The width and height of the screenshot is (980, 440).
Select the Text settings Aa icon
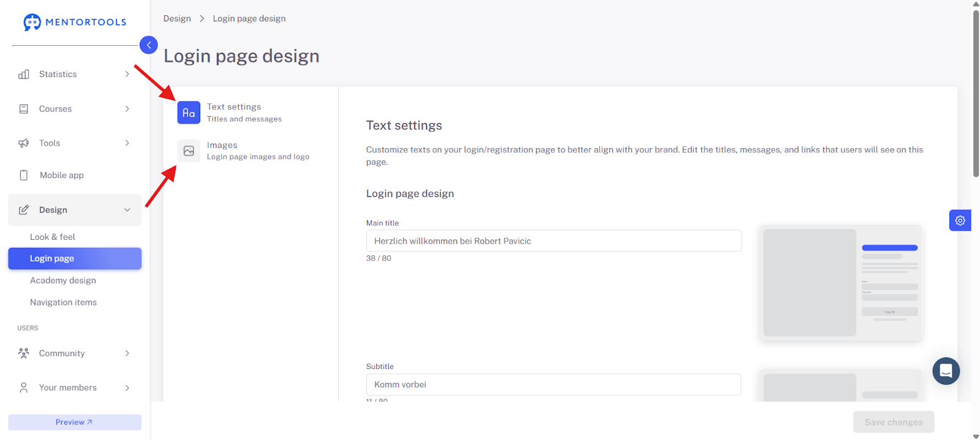189,113
